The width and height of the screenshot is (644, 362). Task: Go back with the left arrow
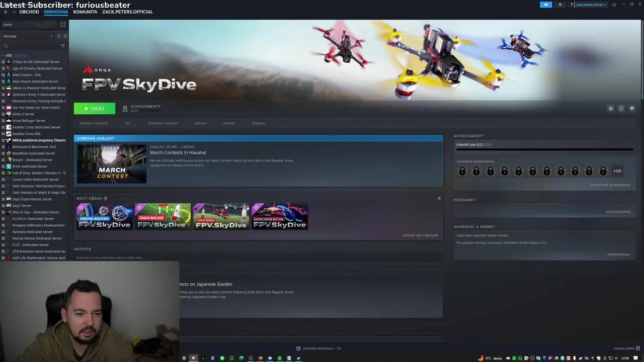[x=6, y=12]
